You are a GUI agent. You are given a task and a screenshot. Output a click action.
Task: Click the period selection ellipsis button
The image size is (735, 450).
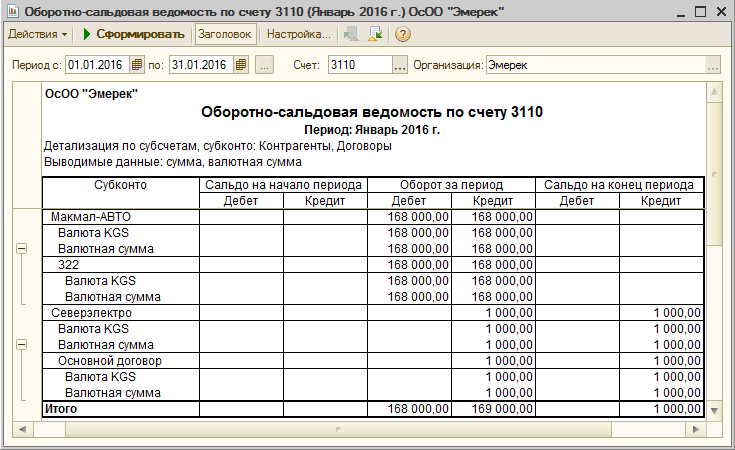click(x=264, y=66)
